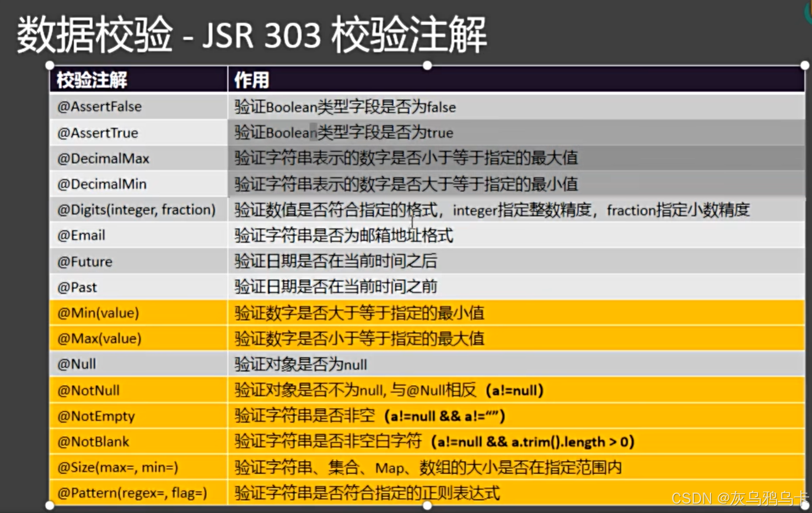Click the @DecimalMin table entry
Viewport: 812px width, 513px height.
pos(101,183)
